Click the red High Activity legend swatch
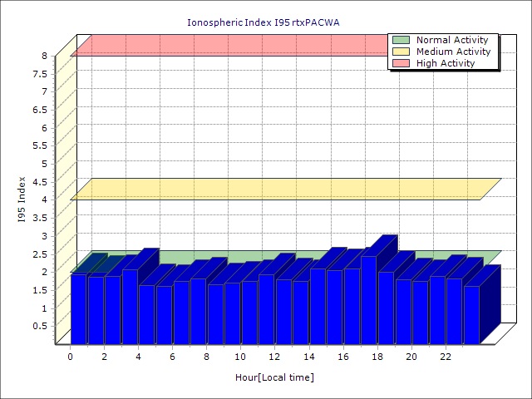 click(401, 63)
